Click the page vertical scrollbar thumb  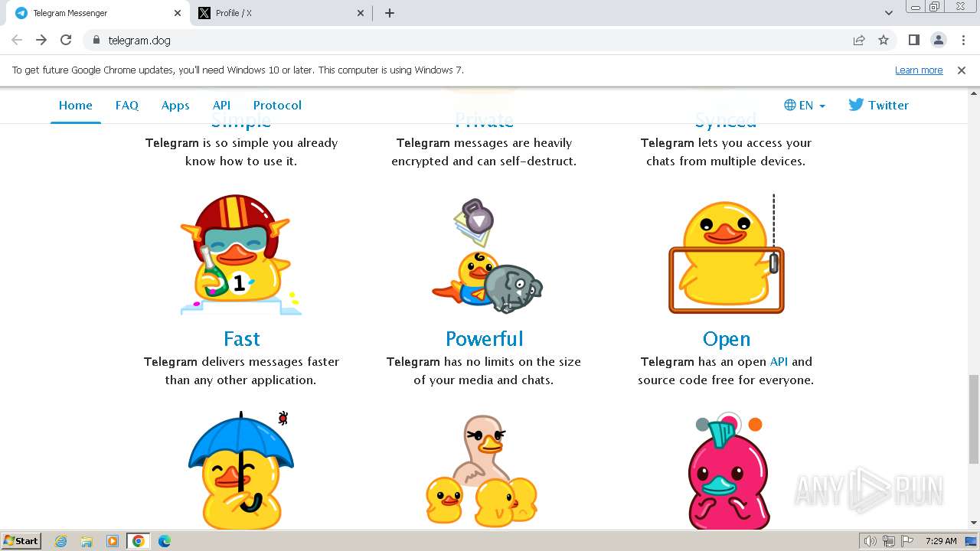click(974, 419)
